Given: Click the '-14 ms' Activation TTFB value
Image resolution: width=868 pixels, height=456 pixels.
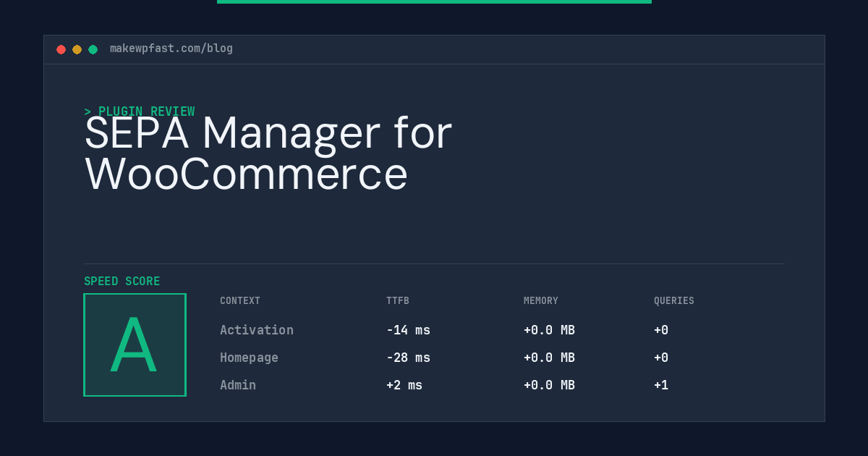Looking at the screenshot, I should (408, 330).
